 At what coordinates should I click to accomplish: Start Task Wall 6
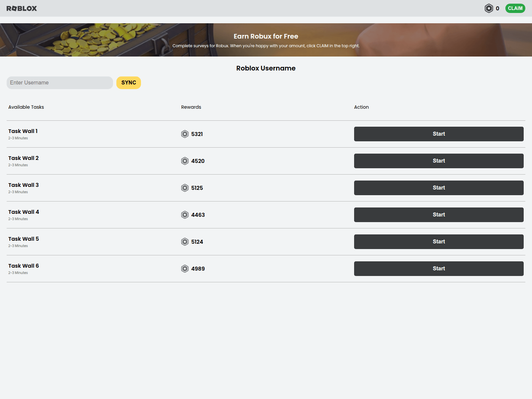coord(439,269)
